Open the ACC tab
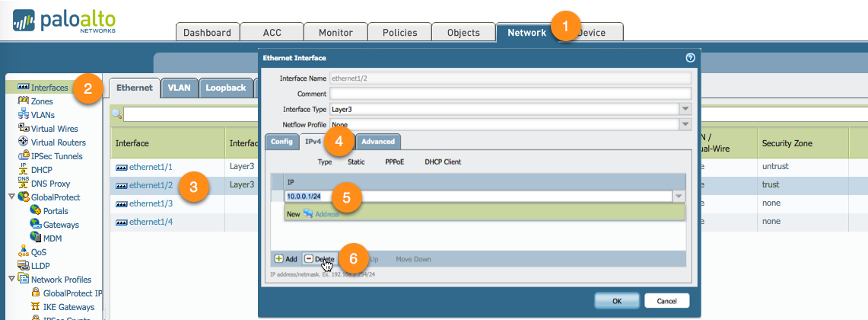 pyautogui.click(x=272, y=32)
